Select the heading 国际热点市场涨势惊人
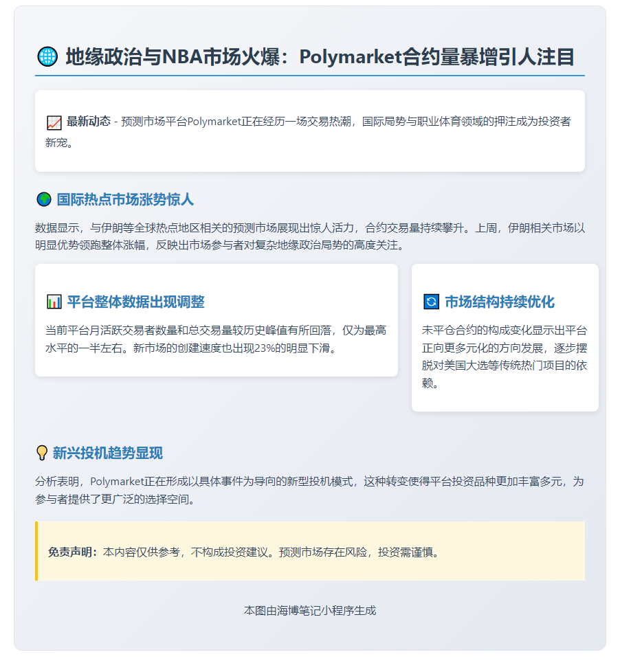This screenshot has height=672, width=620. pos(125,199)
